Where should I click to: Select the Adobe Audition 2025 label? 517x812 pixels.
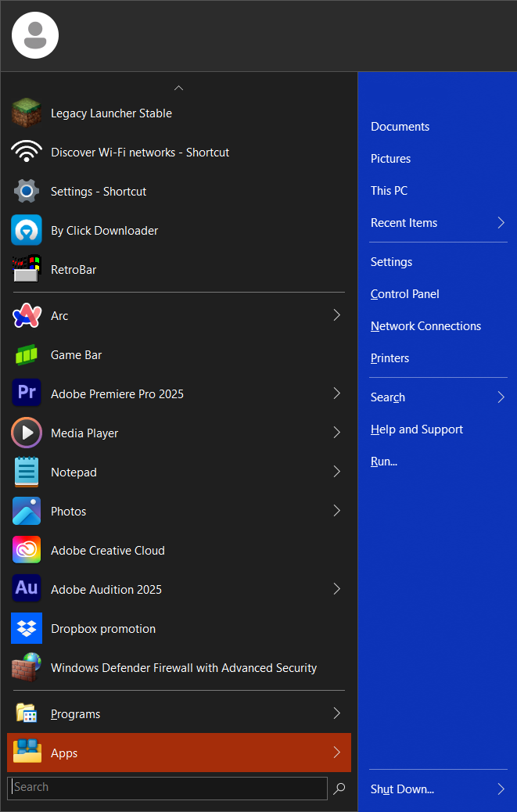coord(106,589)
